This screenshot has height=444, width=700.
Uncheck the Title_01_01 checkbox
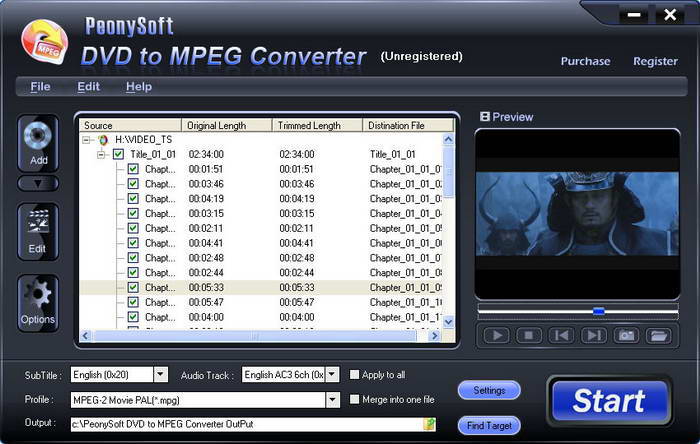(118, 154)
